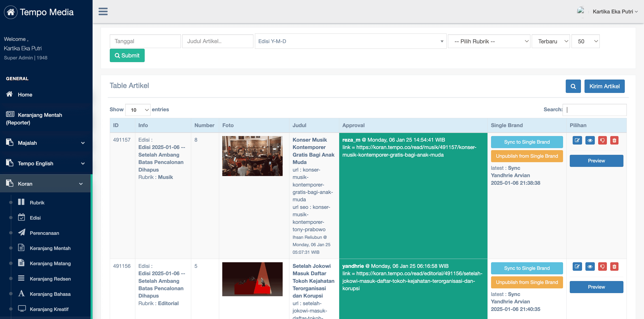Toggle the hamburger sidebar menu
Image resolution: width=644 pixels, height=319 pixels.
coord(103,11)
